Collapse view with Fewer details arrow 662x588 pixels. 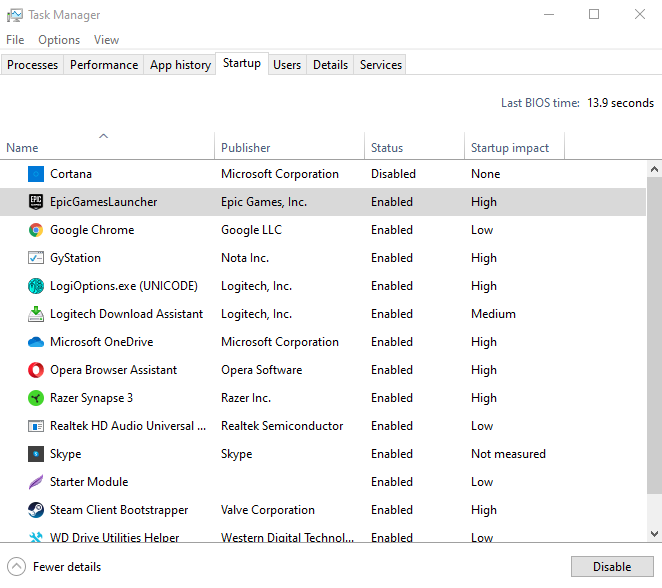pos(16,566)
